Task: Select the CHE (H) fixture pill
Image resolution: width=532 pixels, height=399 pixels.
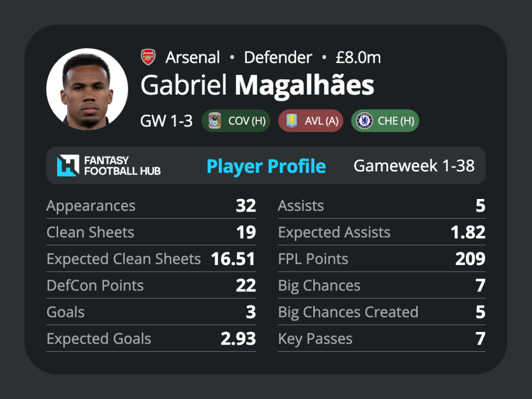Action: pos(385,121)
